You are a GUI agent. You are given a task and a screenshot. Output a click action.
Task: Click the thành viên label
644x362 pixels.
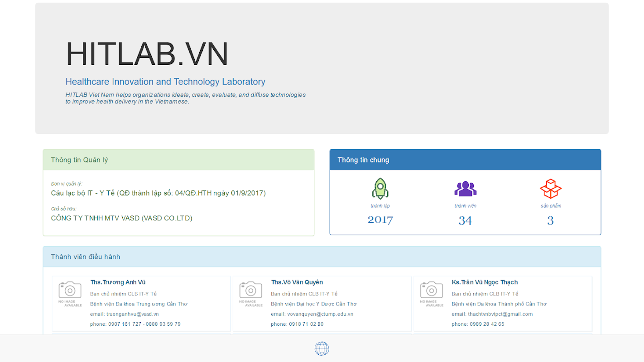[x=465, y=206]
